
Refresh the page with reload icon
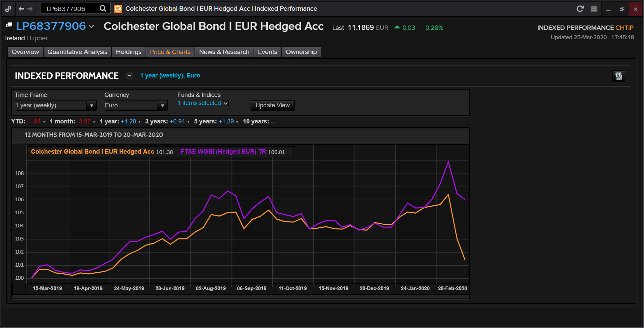(x=580, y=9)
